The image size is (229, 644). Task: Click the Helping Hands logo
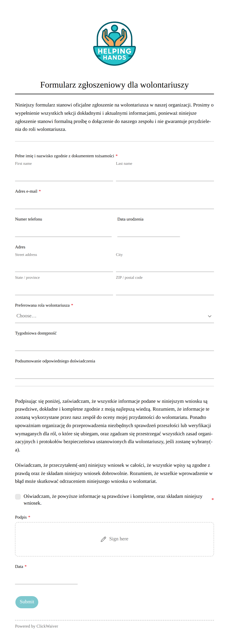pyautogui.click(x=114, y=43)
